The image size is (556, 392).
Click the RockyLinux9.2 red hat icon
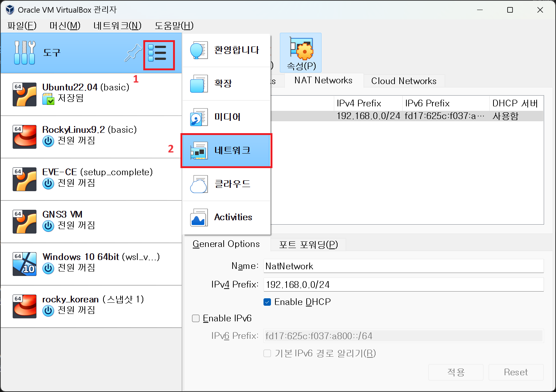click(25, 137)
